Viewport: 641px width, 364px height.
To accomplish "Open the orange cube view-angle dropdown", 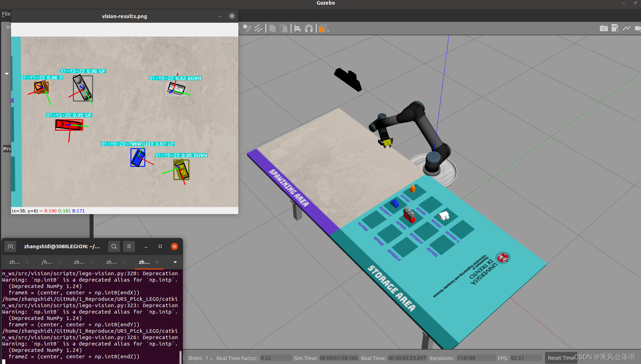I will [323, 28].
